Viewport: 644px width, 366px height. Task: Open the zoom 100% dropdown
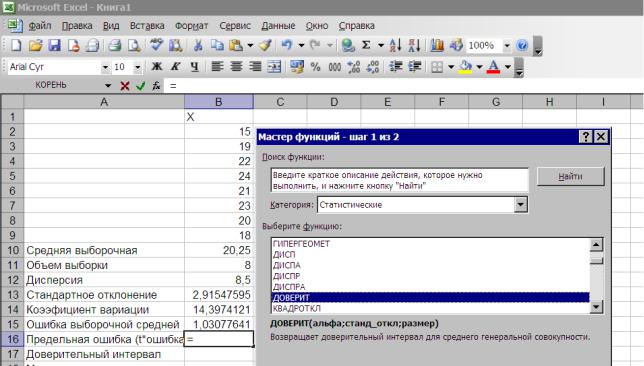(x=507, y=45)
